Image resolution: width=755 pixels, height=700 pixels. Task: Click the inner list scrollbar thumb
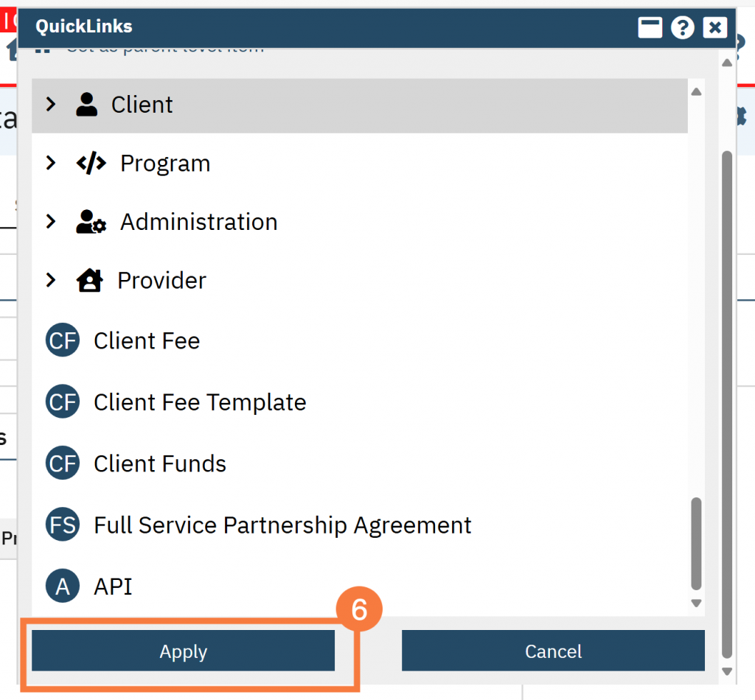pos(696,544)
